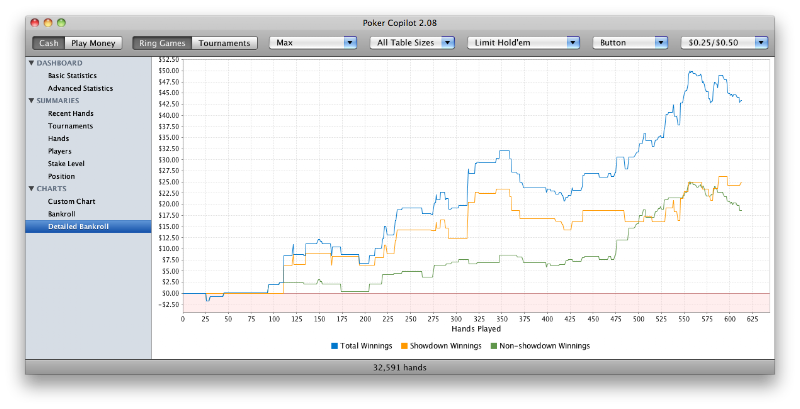800x409 pixels.
Task: Click the green zoom window button
Action: point(61,22)
